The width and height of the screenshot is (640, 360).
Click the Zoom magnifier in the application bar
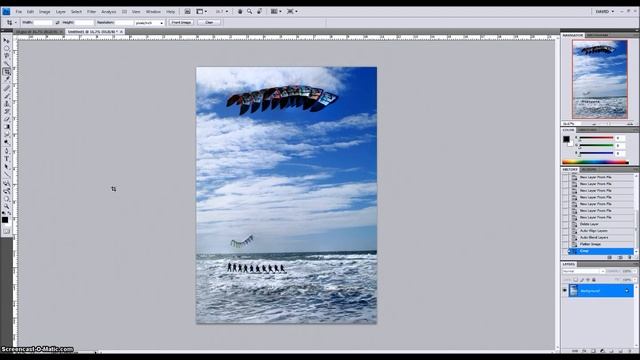click(x=249, y=11)
